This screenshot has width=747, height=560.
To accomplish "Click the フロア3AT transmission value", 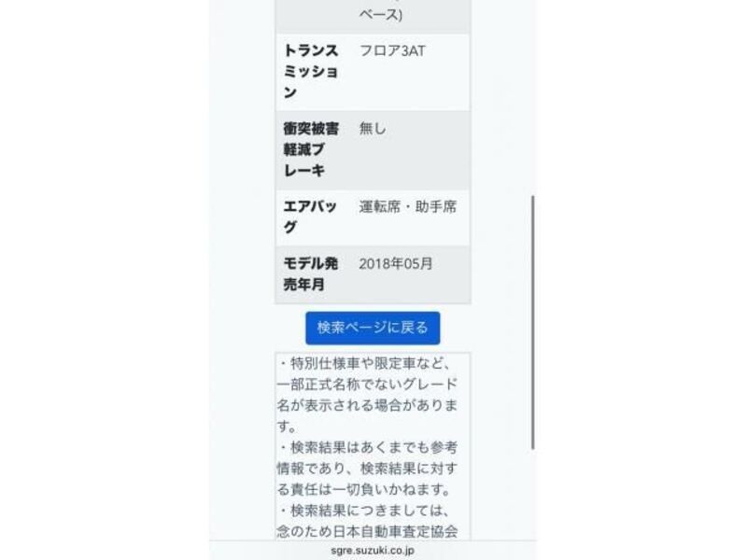I will [392, 51].
